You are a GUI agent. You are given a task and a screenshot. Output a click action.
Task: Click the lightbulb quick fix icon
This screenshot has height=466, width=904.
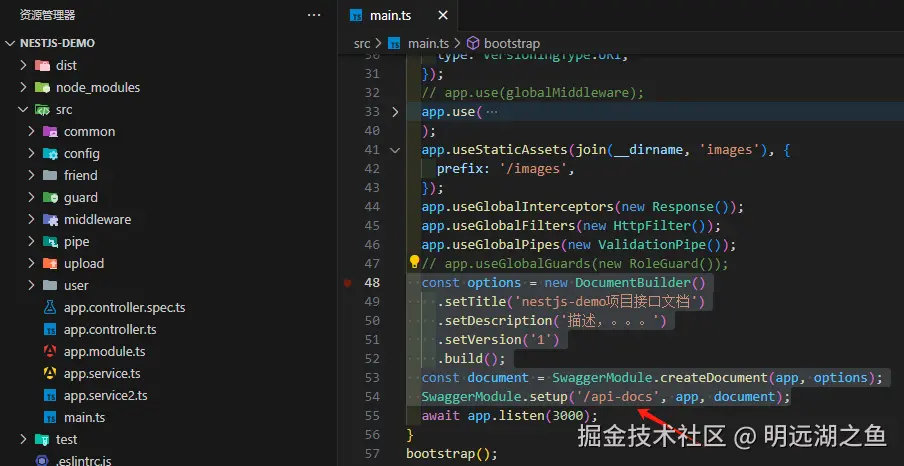click(414, 262)
